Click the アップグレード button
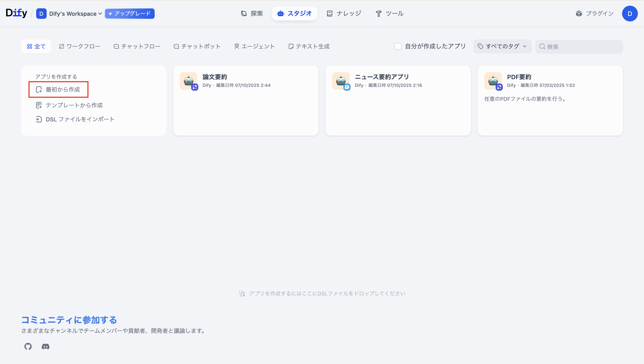 (x=130, y=14)
